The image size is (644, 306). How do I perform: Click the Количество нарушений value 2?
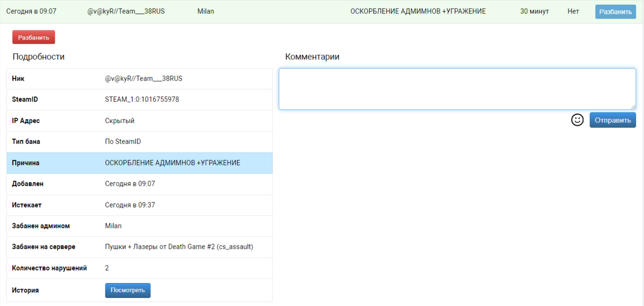(107, 268)
